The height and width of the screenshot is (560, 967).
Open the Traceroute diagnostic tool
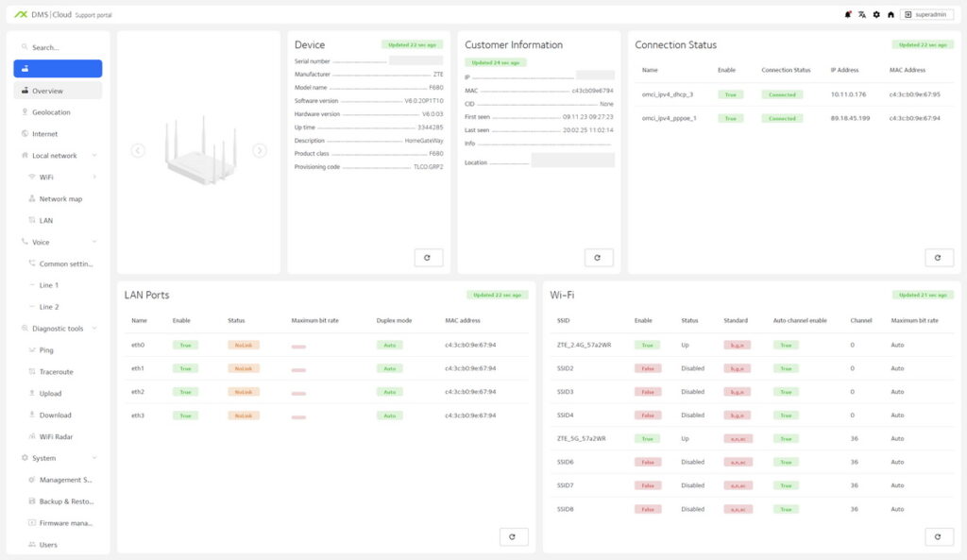pos(58,371)
